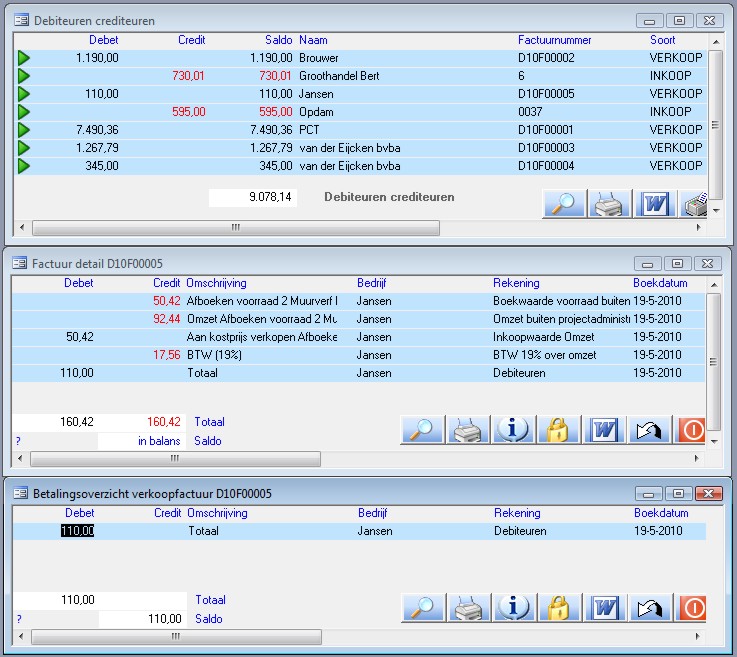
Task: Click horizontal scrollbar of Debiteuren crediteuren
Action: [x=235, y=227]
